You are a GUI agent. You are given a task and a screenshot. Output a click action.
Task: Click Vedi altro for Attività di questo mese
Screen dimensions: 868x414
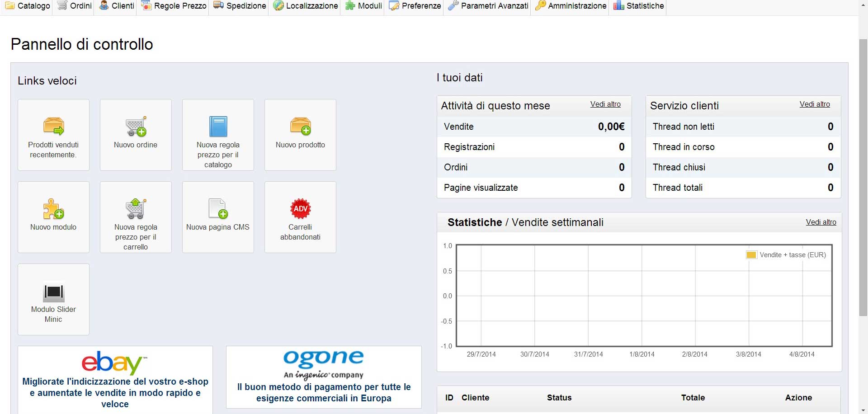click(x=605, y=104)
